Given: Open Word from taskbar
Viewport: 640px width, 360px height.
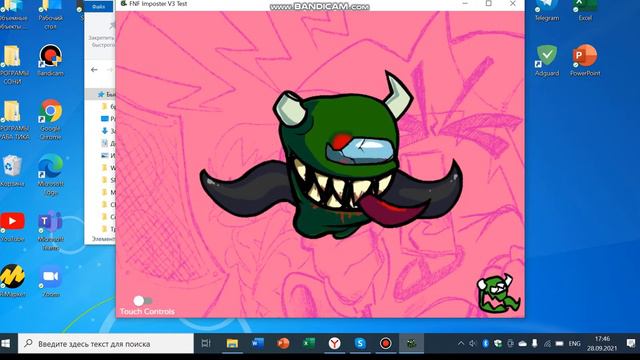Looking at the screenshot, I should [x=258, y=344].
